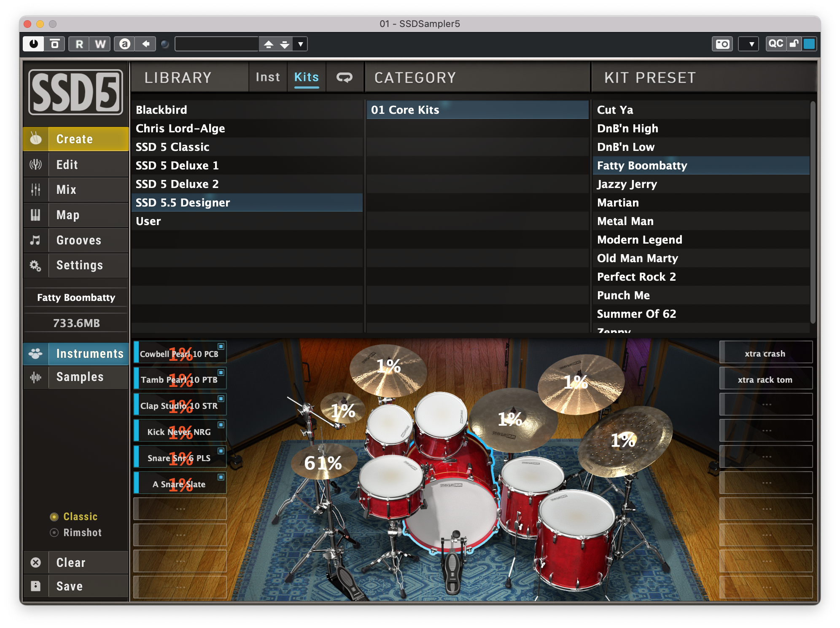Viewport: 840px width, 628px height.
Task: Toggle the Kick Never NRG slot indicator
Action: (x=221, y=425)
